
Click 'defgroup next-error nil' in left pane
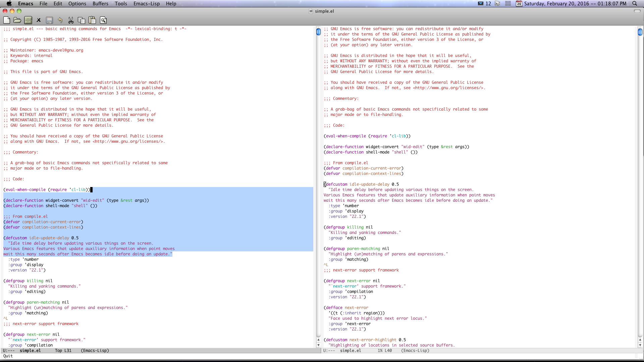[x=33, y=335]
